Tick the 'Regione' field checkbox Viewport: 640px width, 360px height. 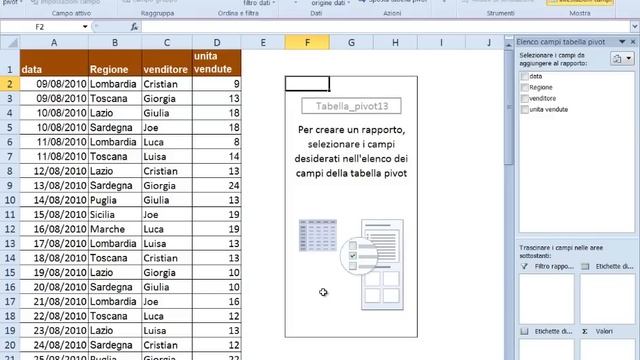(525, 87)
